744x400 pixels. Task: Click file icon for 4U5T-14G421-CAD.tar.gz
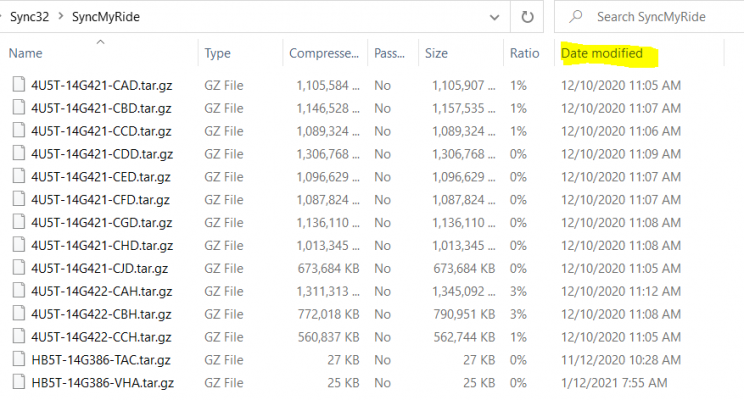click(x=19, y=84)
